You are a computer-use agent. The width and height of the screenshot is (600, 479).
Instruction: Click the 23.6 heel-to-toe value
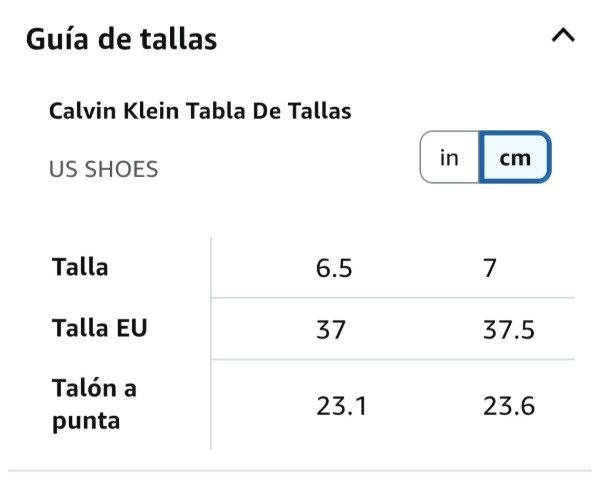(508, 406)
